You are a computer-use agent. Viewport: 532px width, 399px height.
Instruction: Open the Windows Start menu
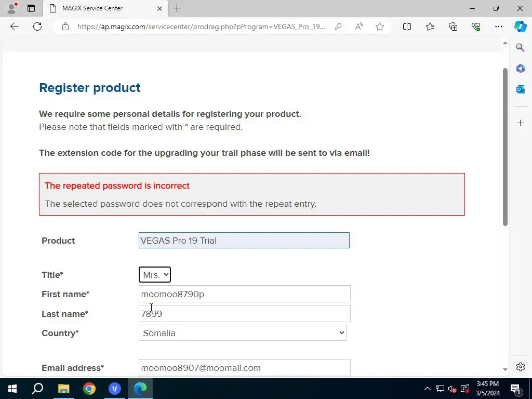pos(12,389)
